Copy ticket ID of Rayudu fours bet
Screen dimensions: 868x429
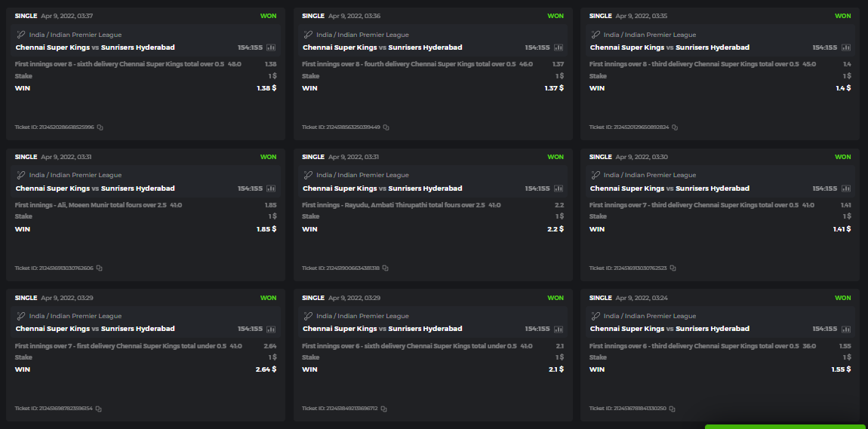tap(386, 268)
